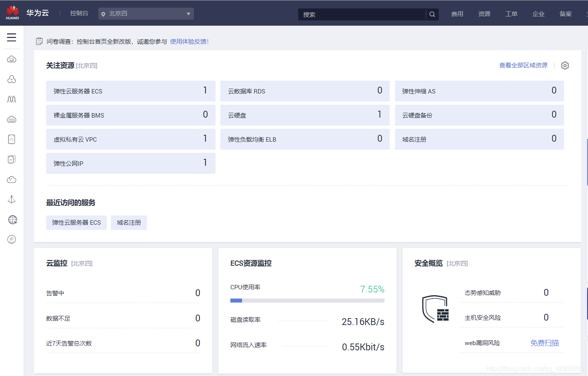Open elastic IP sidebar icon
The width and height of the screenshot is (588, 376).
12,240
